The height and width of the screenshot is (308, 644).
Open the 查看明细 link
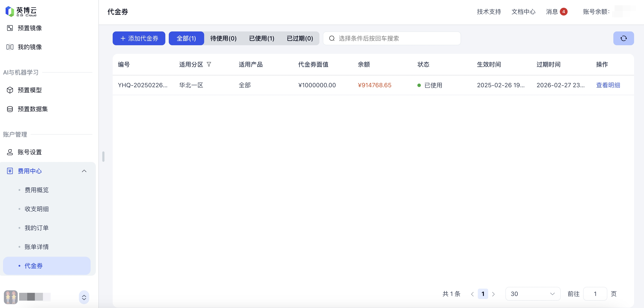(x=608, y=85)
